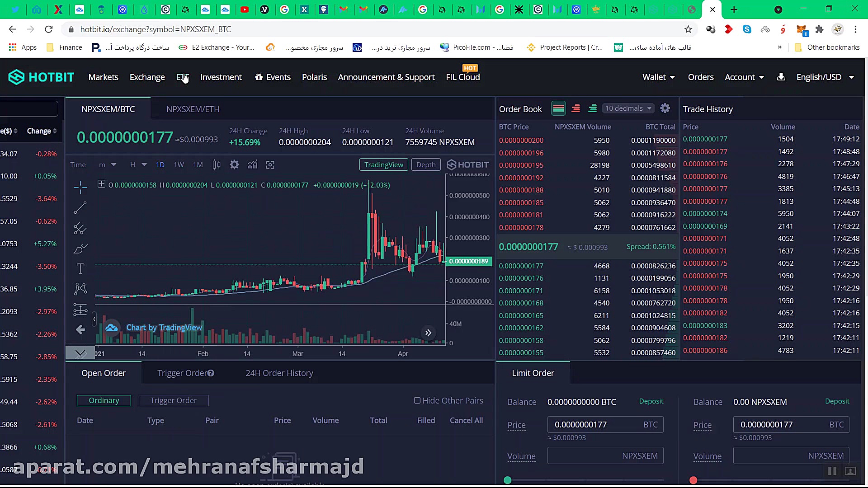Expand the Wallet menu
Viewport: 868px width, 488px height.
(659, 77)
